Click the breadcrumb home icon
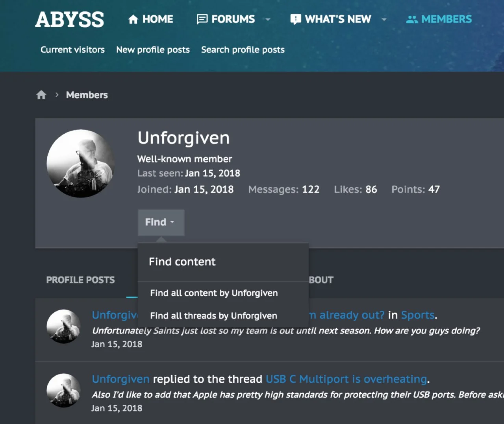This screenshot has height=424, width=504. coord(41,95)
